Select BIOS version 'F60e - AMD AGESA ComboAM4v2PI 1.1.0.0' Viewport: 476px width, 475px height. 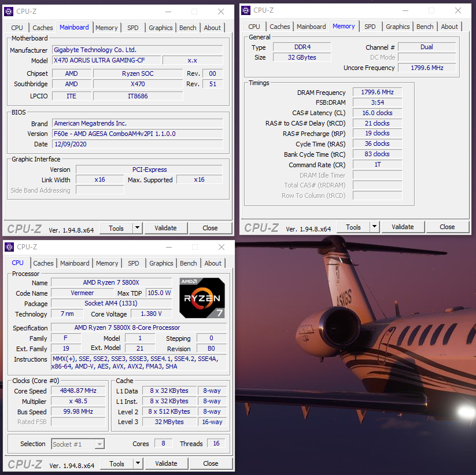[138, 134]
